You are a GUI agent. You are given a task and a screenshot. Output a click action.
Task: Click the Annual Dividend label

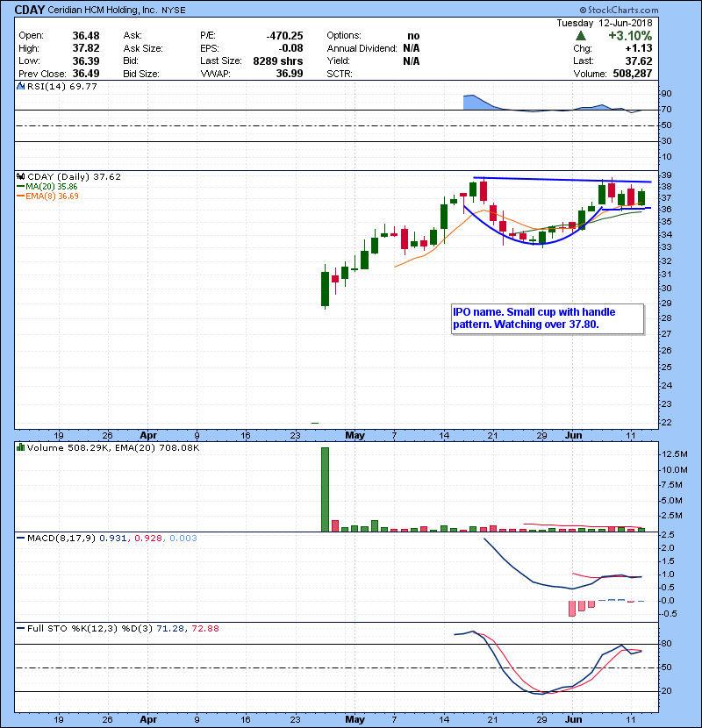pyautogui.click(x=362, y=48)
